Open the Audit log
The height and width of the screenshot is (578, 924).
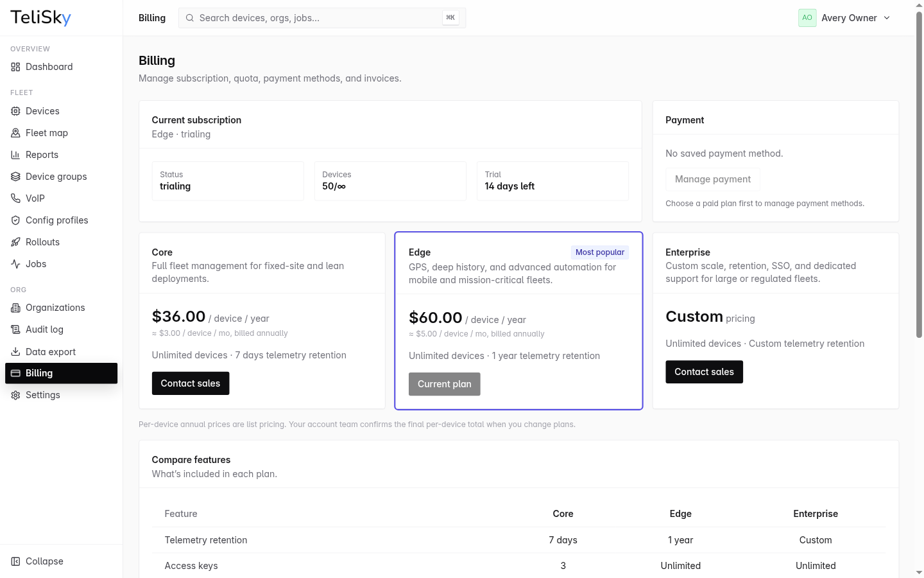(61, 329)
